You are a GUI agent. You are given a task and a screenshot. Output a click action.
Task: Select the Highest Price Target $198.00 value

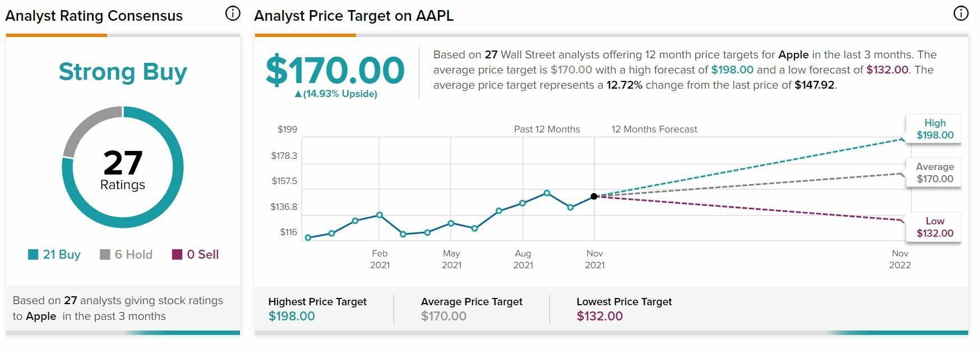(x=292, y=316)
